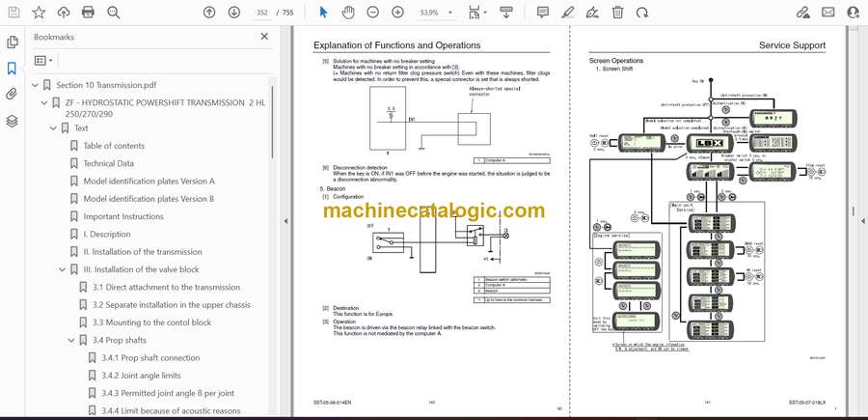Image resolution: width=868 pixels, height=420 pixels.
Task: Go to previous page with the up arrow
Action: (208, 13)
